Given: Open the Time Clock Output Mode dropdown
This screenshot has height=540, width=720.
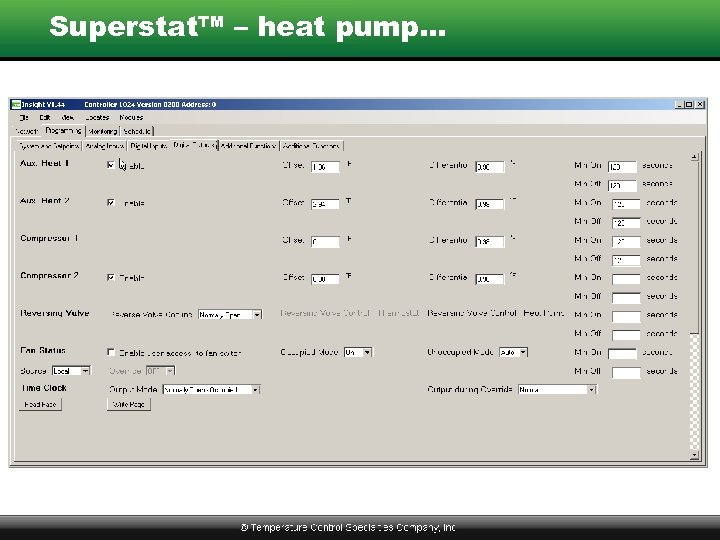Looking at the screenshot, I should 211,389.
